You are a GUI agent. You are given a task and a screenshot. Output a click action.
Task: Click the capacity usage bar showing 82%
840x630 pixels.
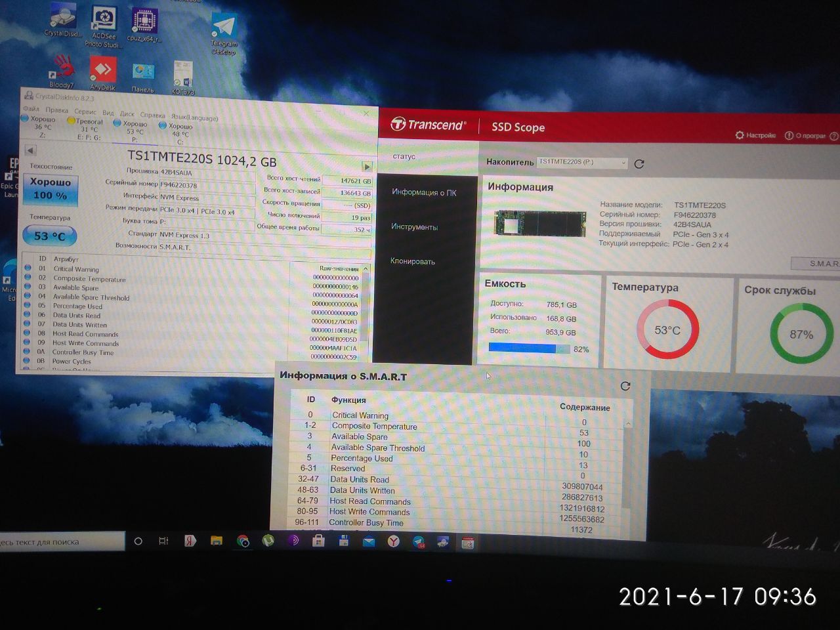(530, 348)
